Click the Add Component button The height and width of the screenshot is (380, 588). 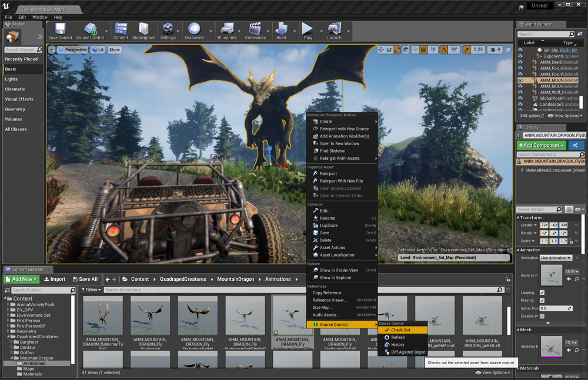pos(541,146)
